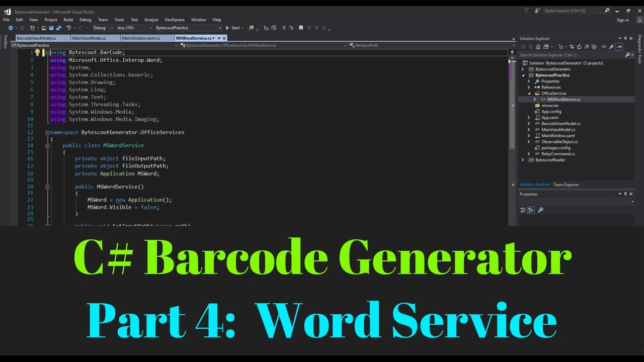Open the Build menu
644x362 pixels.
[x=68, y=20]
